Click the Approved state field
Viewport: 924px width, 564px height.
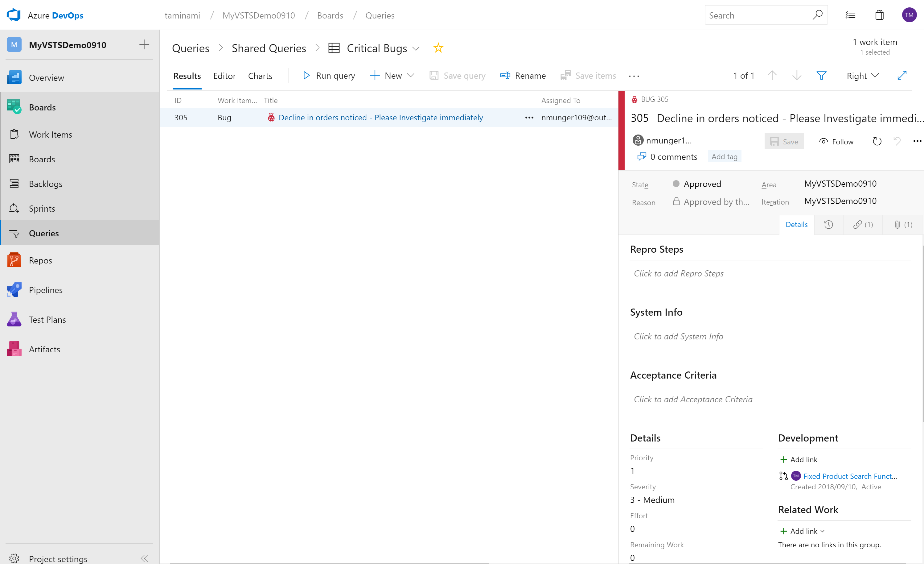702,184
